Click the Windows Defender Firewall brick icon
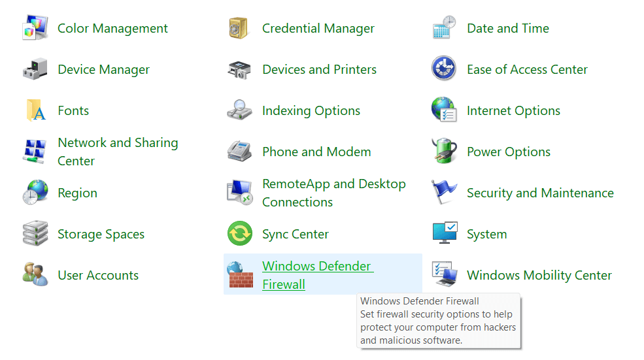 240,274
